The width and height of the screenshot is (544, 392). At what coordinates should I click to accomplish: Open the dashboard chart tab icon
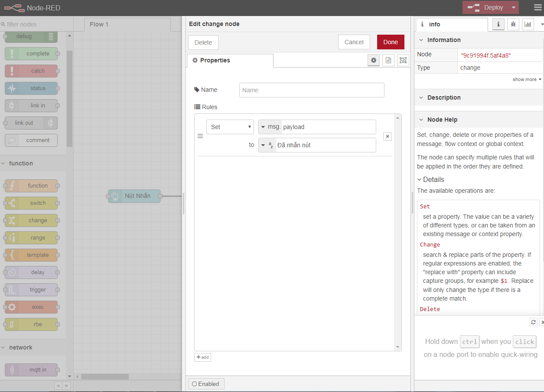pos(528,24)
